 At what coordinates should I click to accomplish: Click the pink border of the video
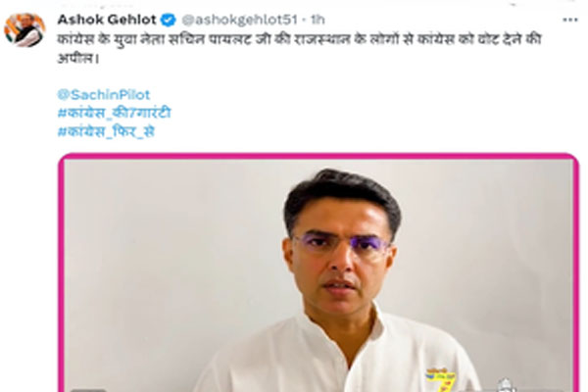coord(318,156)
